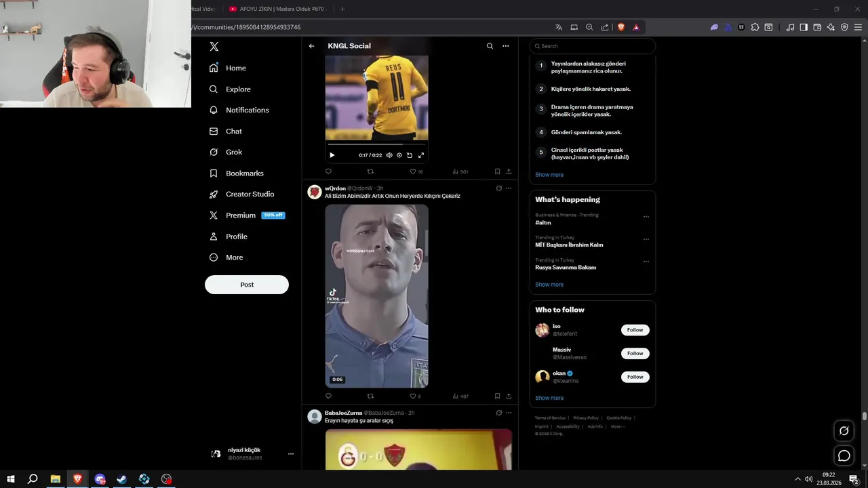The height and width of the screenshot is (488, 868).
Task: Open options for Rusya Savunma Bakanı trend
Action: (646, 262)
